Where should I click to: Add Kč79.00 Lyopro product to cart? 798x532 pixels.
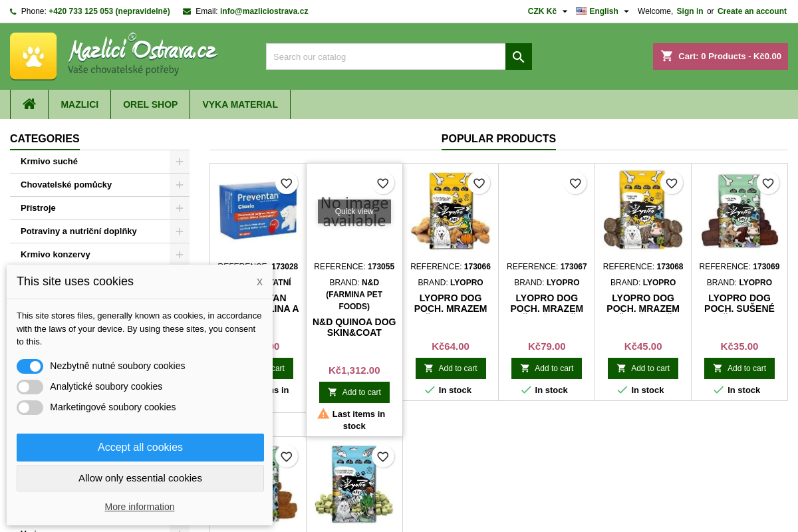point(547,368)
